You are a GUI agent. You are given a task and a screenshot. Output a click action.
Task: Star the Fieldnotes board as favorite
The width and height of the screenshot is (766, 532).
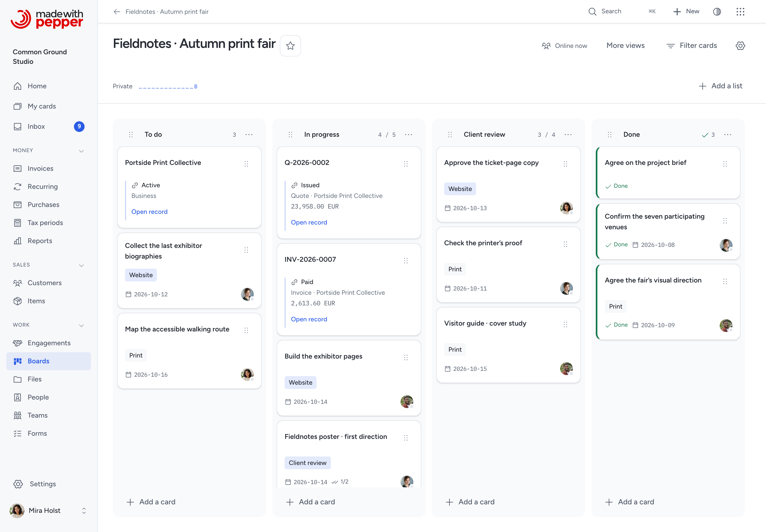click(x=290, y=46)
